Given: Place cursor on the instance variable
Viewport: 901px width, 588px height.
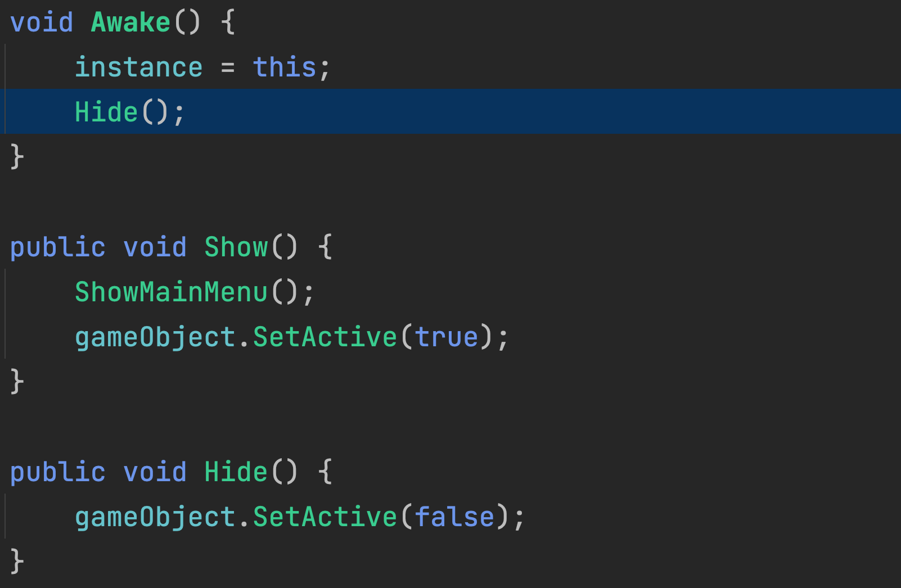Looking at the screenshot, I should click(x=138, y=68).
